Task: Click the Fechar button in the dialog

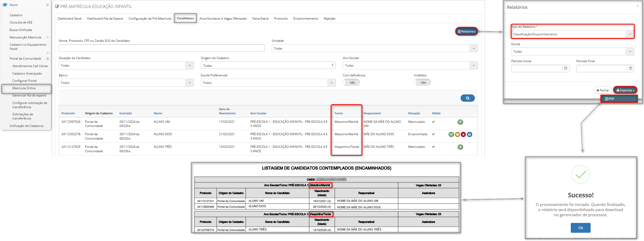Action: 602,90
